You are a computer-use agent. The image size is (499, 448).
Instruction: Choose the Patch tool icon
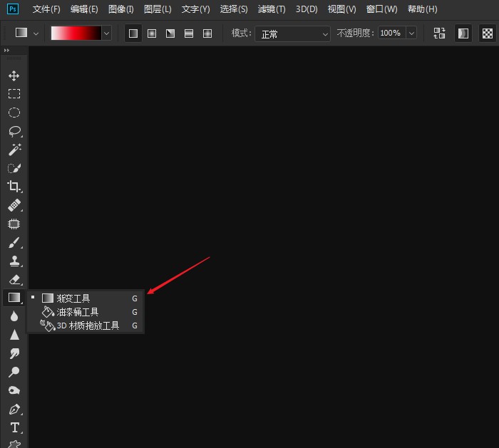click(x=14, y=224)
